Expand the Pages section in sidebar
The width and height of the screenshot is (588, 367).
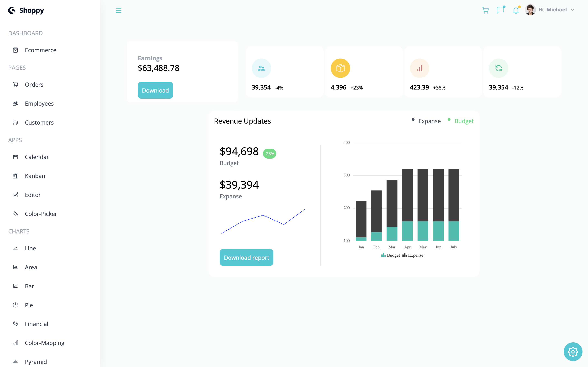pyautogui.click(x=17, y=67)
